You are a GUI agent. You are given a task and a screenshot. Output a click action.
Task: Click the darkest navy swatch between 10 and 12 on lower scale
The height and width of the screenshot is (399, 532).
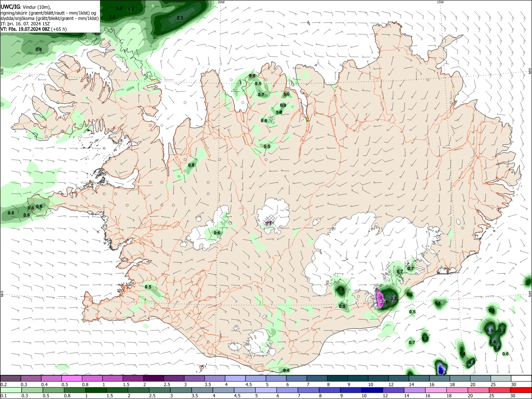(371, 390)
